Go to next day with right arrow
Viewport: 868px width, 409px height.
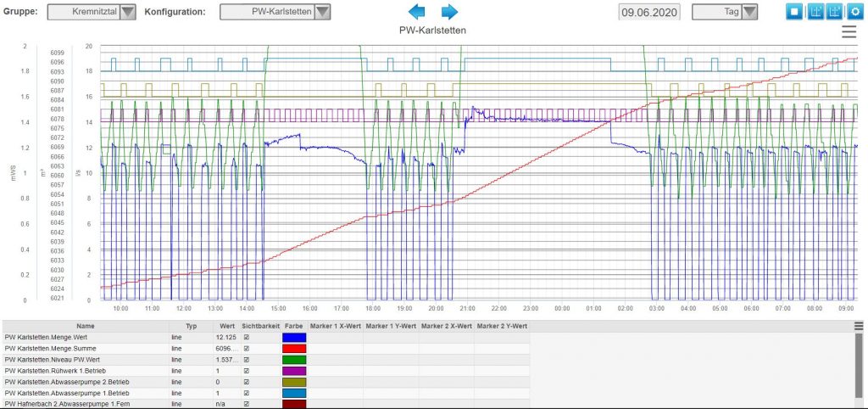pyautogui.click(x=449, y=12)
